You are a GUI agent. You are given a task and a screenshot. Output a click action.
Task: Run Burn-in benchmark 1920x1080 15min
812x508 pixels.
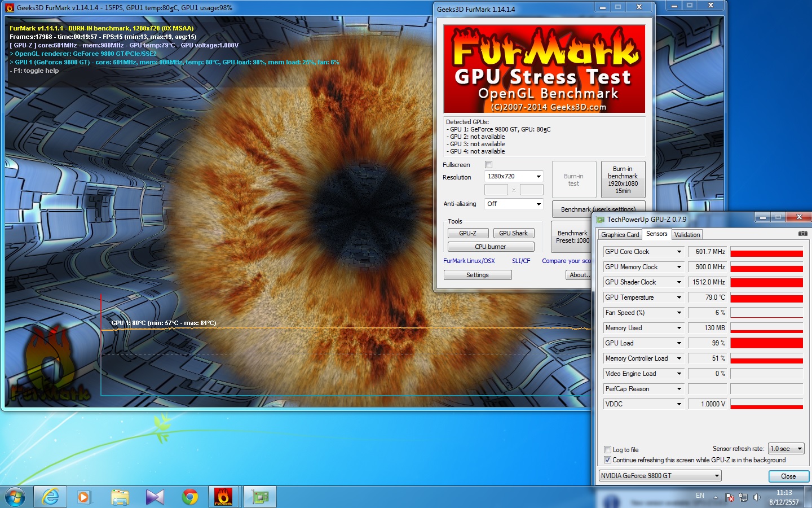point(623,179)
